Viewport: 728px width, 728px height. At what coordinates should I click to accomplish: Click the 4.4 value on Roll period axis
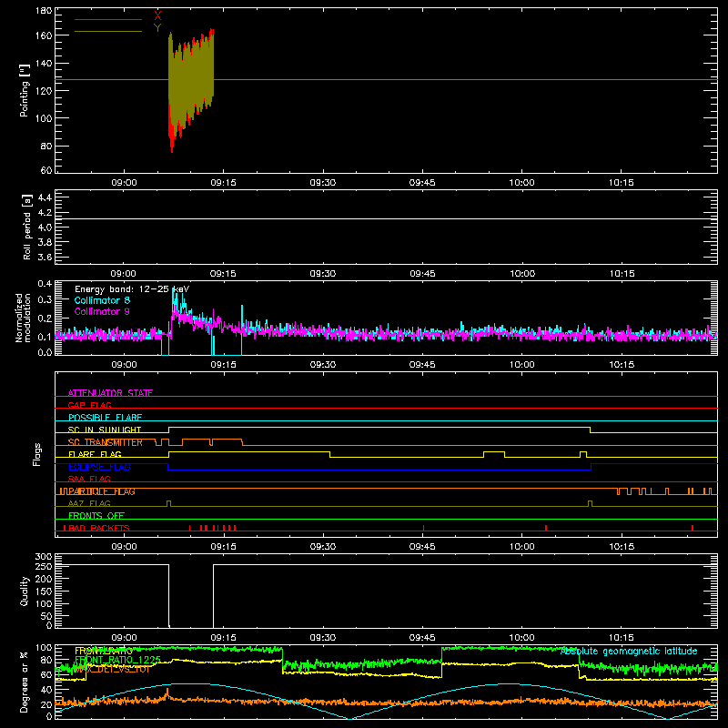[x=45, y=197]
